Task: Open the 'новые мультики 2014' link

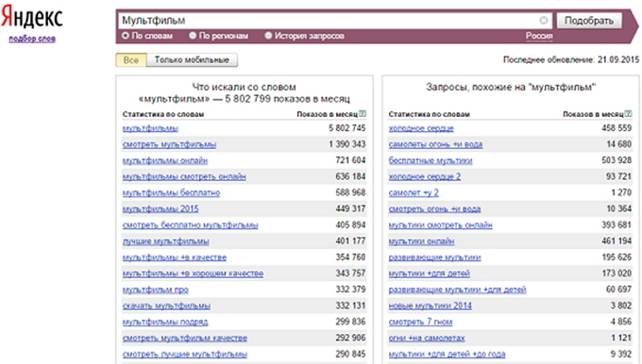Action: (x=430, y=306)
